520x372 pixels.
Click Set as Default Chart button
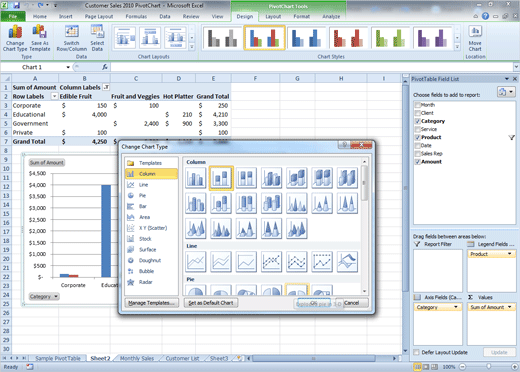pos(211,303)
